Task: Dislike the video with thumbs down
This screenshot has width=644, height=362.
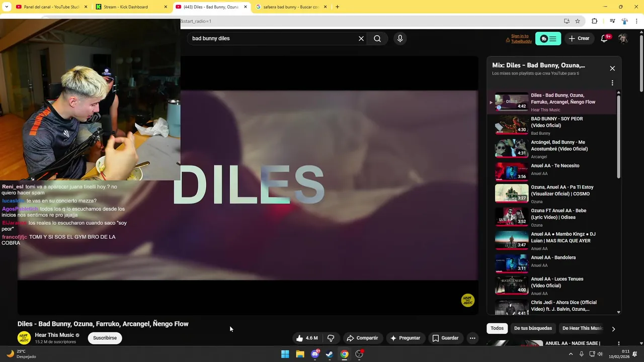Action: pos(331,338)
